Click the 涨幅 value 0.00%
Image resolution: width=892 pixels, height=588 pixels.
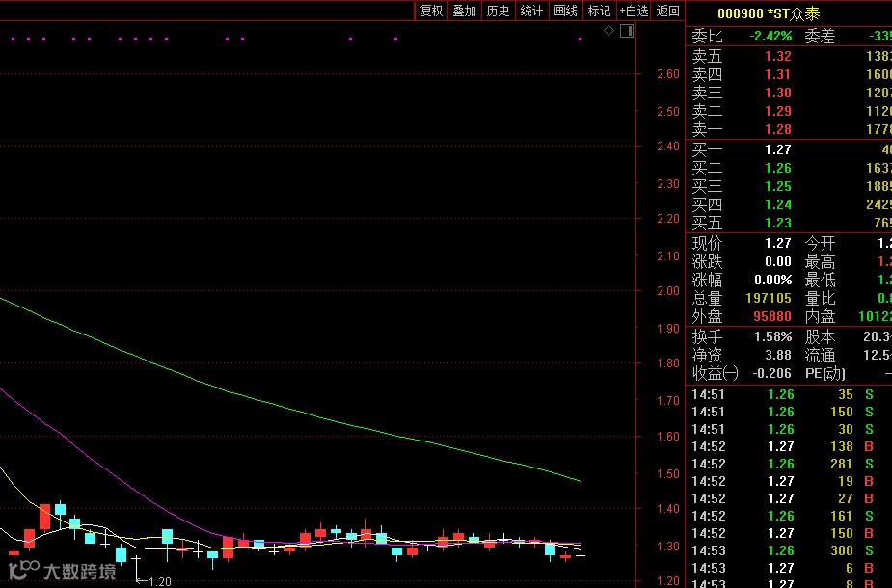(773, 280)
